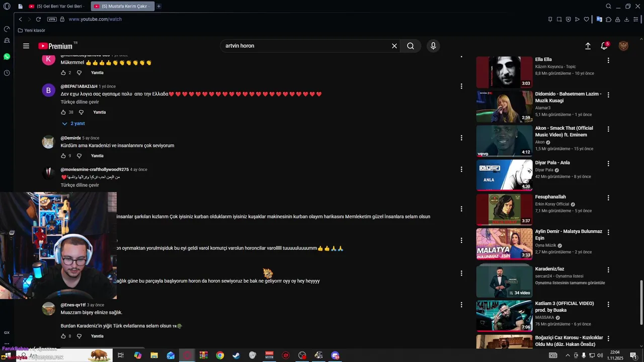Open Opera easy setup sliders icon

point(636,19)
